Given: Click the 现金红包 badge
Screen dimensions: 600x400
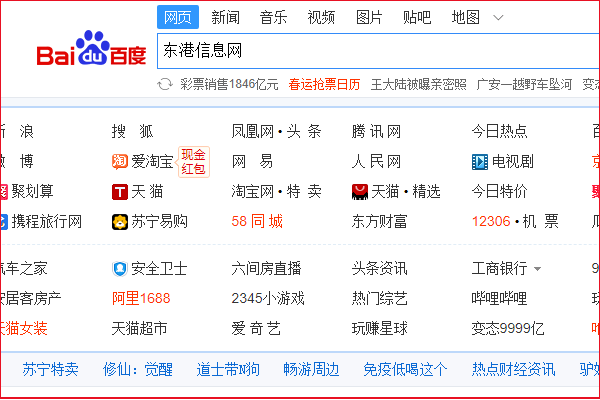Looking at the screenshot, I should (x=194, y=162).
